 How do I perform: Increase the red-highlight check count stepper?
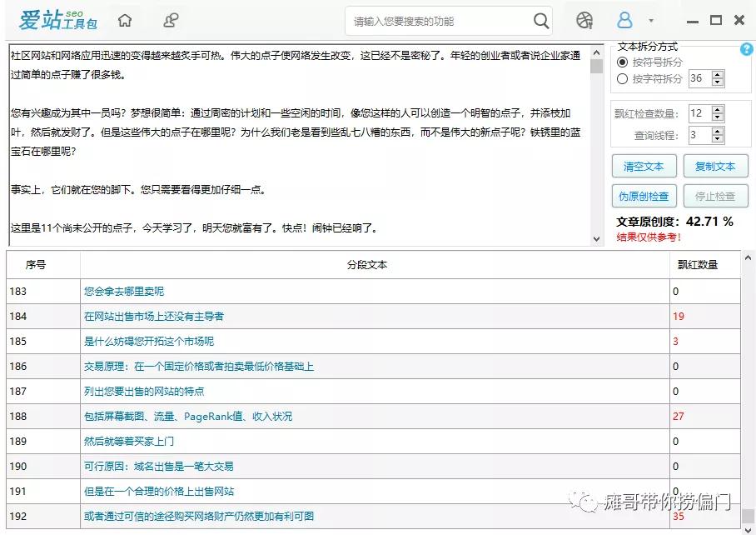pyautogui.click(x=718, y=109)
